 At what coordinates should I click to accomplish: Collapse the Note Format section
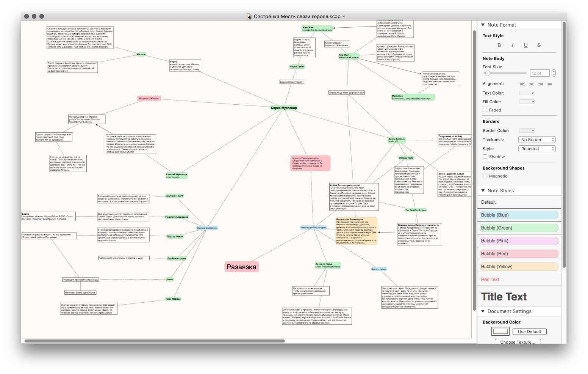pyautogui.click(x=483, y=25)
